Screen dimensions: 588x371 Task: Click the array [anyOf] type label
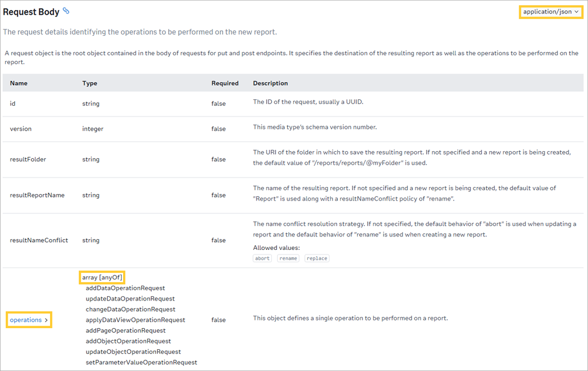point(102,278)
